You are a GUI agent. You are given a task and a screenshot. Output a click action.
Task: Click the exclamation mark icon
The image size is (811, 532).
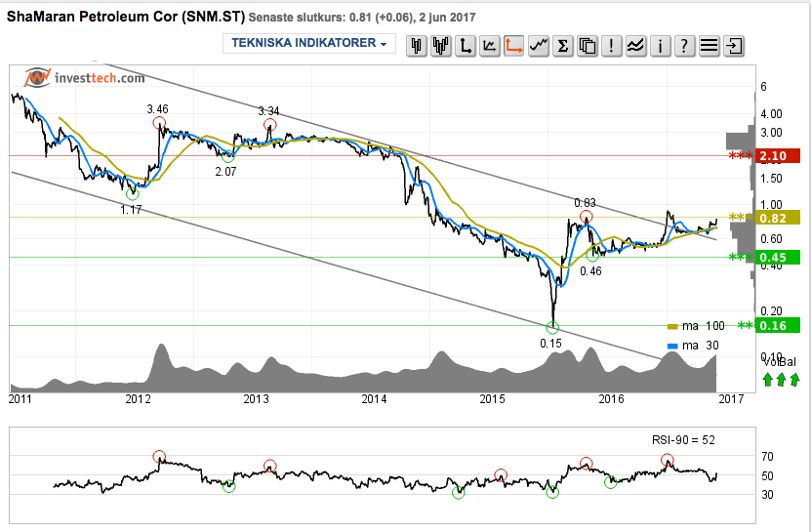coord(611,46)
